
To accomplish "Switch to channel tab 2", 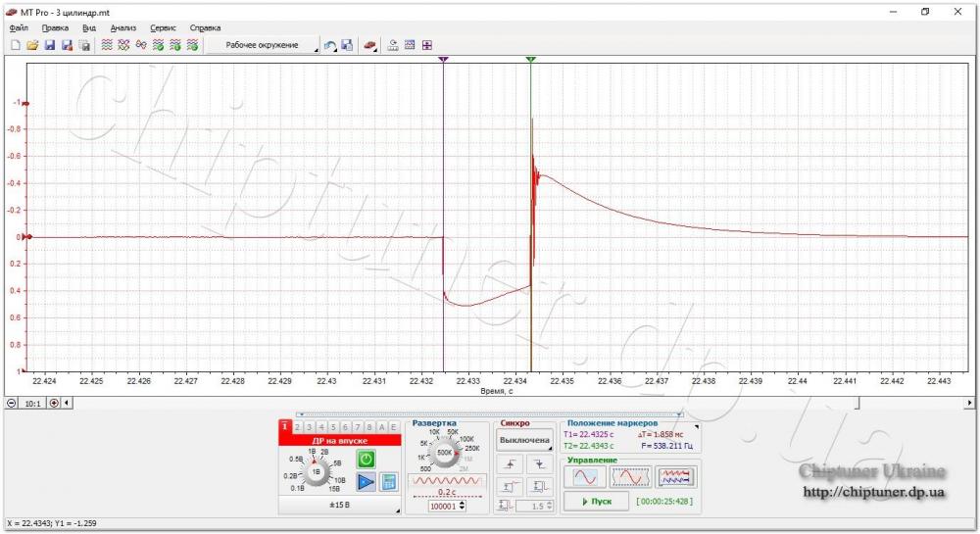I will click(298, 427).
